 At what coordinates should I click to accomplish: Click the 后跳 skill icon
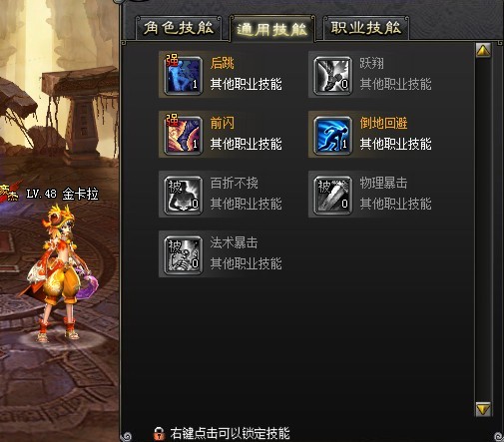point(184,76)
